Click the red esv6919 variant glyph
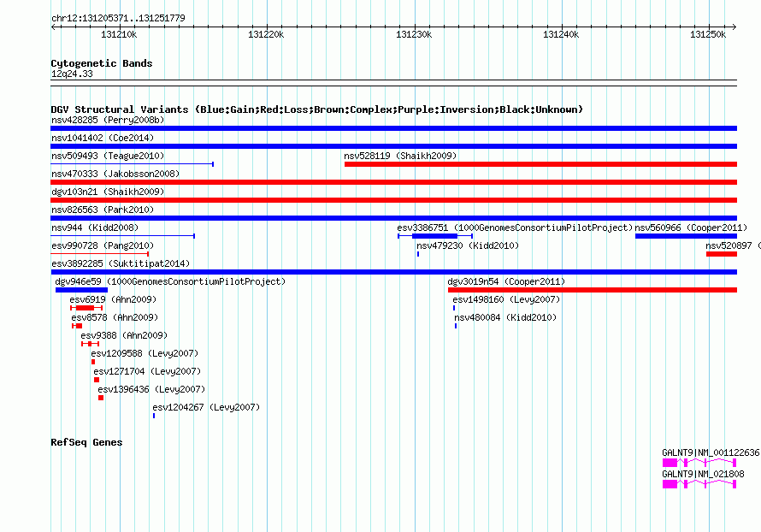Screen dimensions: 761x532 tap(86, 308)
